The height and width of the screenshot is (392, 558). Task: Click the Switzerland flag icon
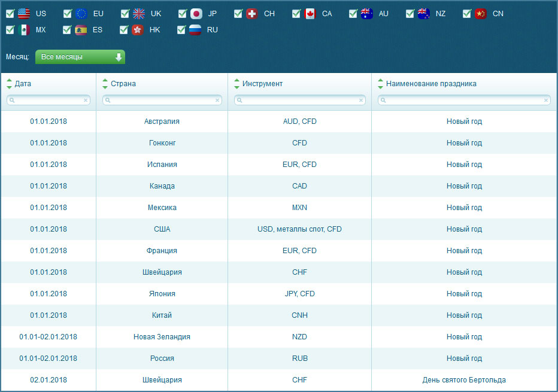point(252,13)
